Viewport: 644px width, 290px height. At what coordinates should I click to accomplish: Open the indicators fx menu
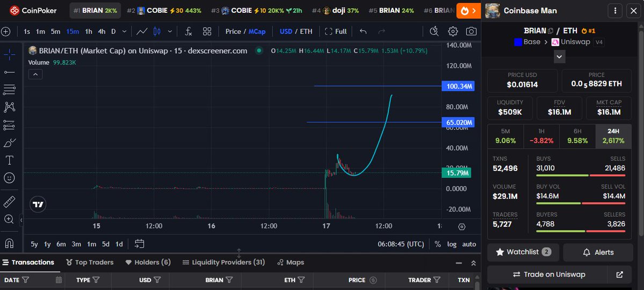(188, 31)
